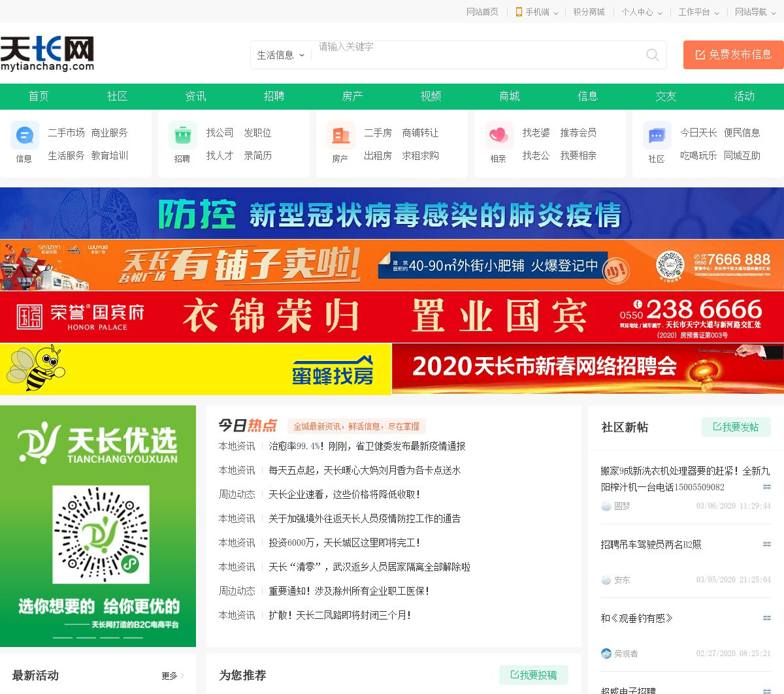
Task: Open the 社区 navigation tab
Action: 117,96
